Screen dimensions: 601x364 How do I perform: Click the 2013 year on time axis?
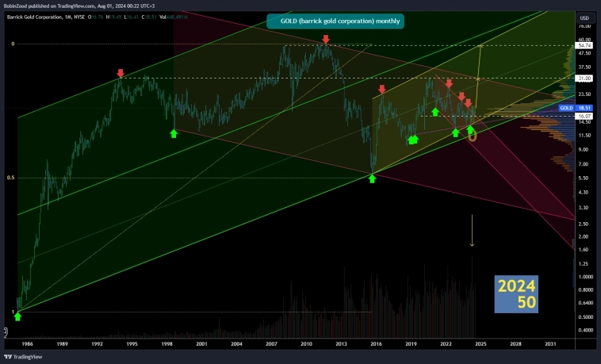click(x=341, y=343)
